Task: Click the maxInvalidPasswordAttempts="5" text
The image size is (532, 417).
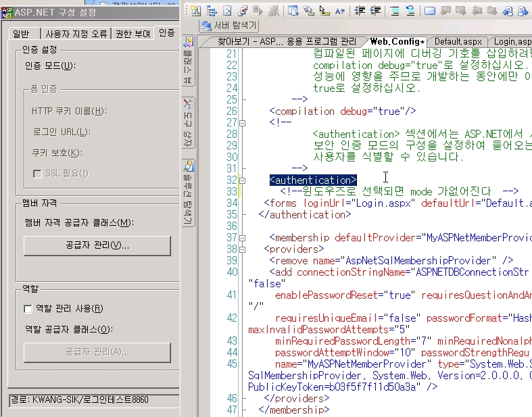Action: (x=329, y=329)
